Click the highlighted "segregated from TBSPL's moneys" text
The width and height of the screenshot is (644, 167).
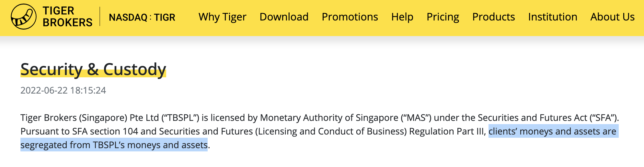[91, 145]
